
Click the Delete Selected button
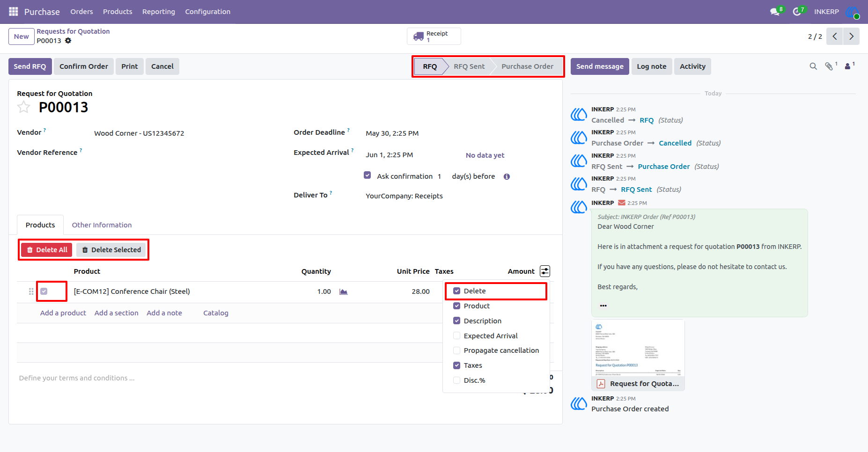(111, 250)
